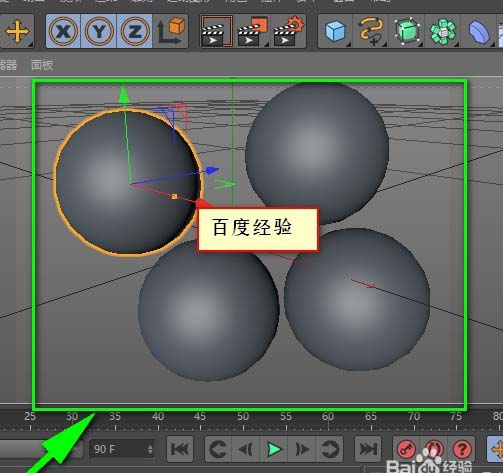
Task: Play animation forward
Action: click(x=274, y=449)
